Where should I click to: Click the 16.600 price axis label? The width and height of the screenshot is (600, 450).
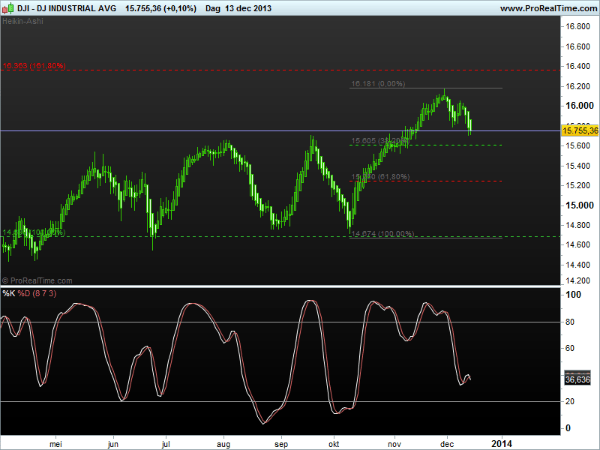point(578,47)
